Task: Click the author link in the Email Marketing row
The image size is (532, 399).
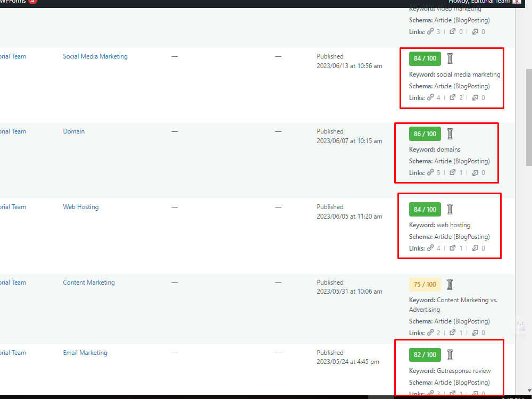Action: click(x=13, y=353)
